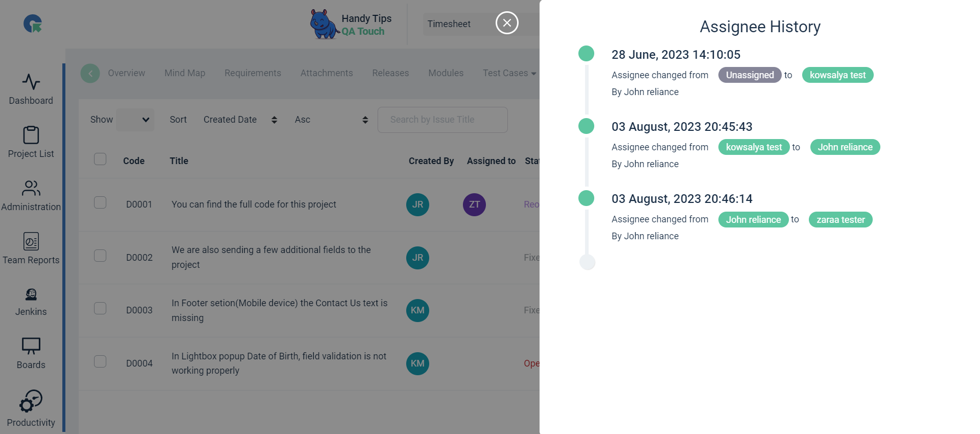Open the Show count dropdown
980x434 pixels.
(x=135, y=120)
